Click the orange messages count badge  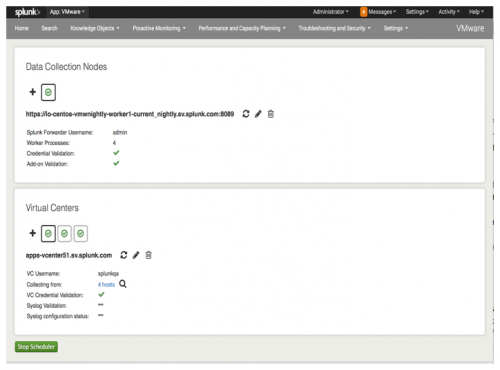pos(363,12)
